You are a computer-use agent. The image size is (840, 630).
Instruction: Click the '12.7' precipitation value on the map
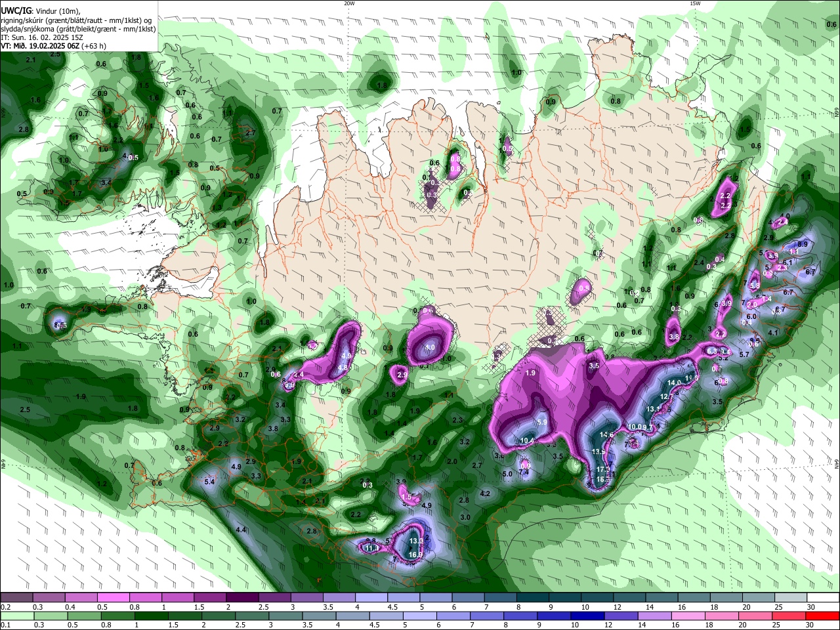(667, 396)
